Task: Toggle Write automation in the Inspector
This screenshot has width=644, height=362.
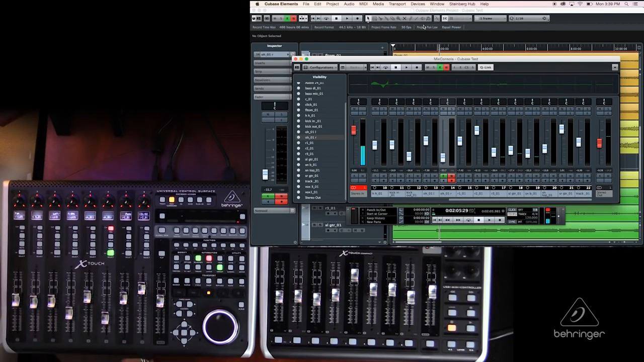Action: tap(281, 196)
